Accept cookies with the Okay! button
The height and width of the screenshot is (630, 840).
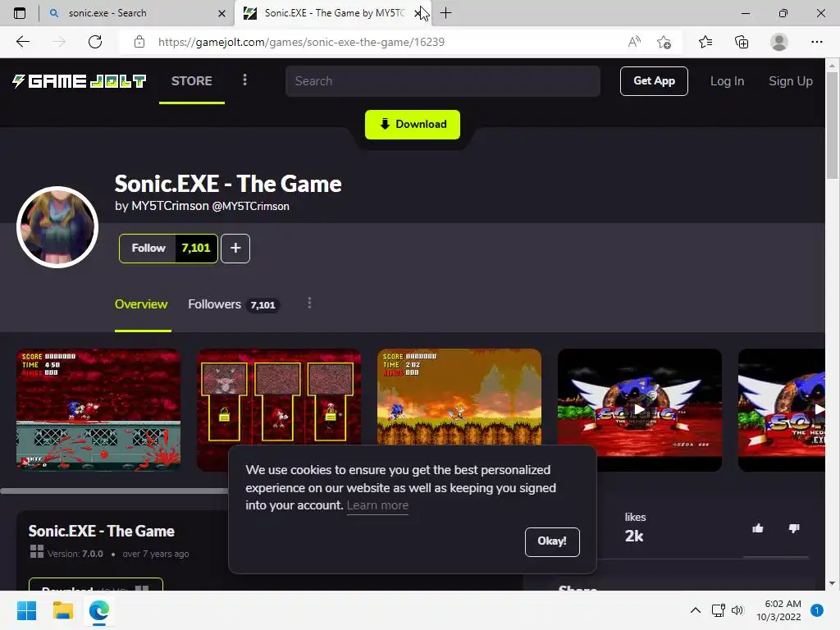552,541
